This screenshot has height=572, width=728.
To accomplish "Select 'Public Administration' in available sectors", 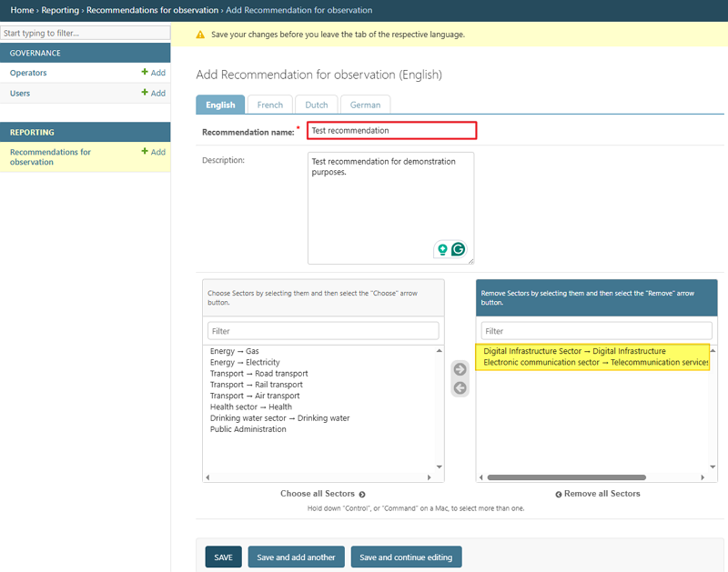I will [x=248, y=429].
